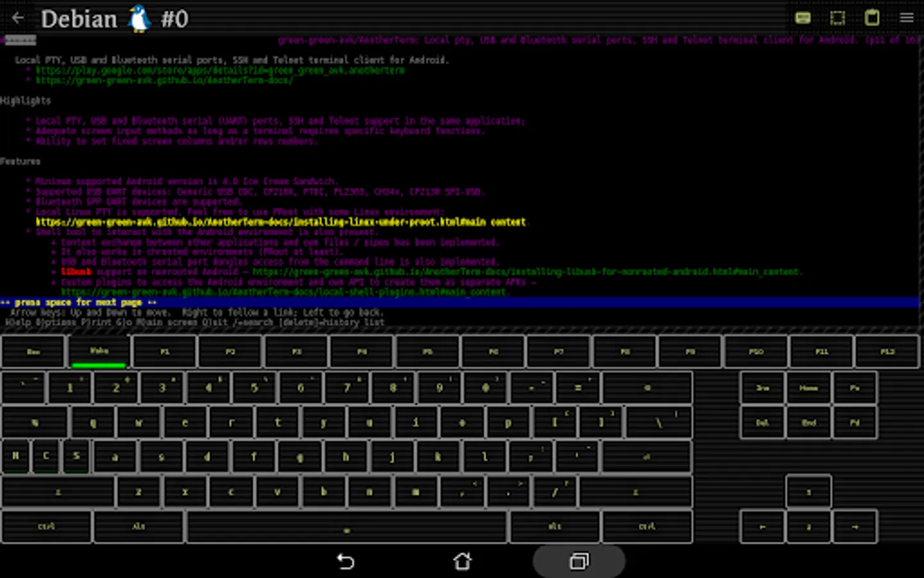Tap the number 9 key
Screen dimensions: 924x578
[440, 387]
